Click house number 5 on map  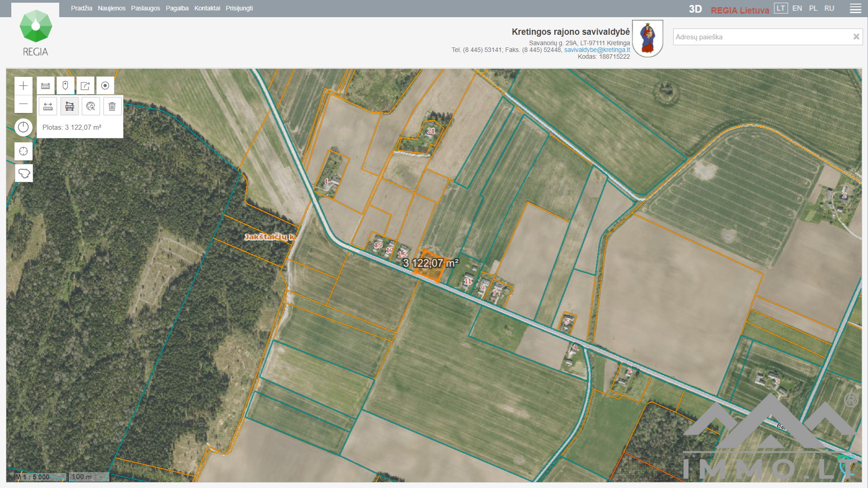567,321
